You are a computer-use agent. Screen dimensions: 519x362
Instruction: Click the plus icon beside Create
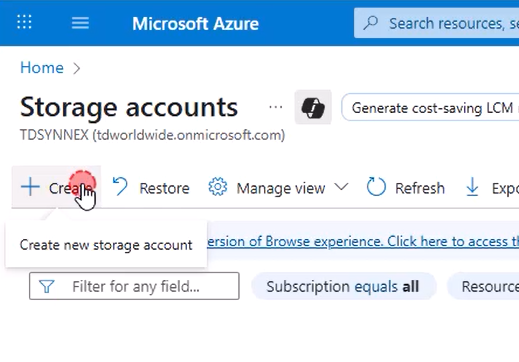pos(30,187)
